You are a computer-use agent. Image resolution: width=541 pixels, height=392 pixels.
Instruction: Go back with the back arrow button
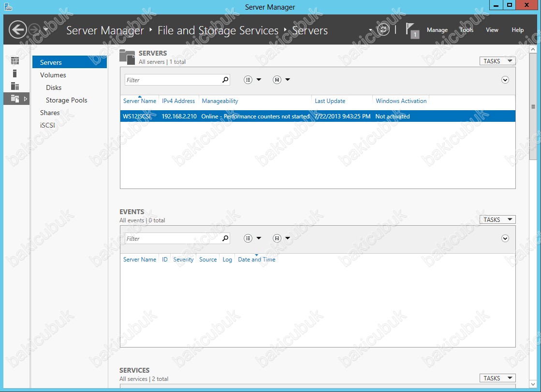click(x=17, y=29)
